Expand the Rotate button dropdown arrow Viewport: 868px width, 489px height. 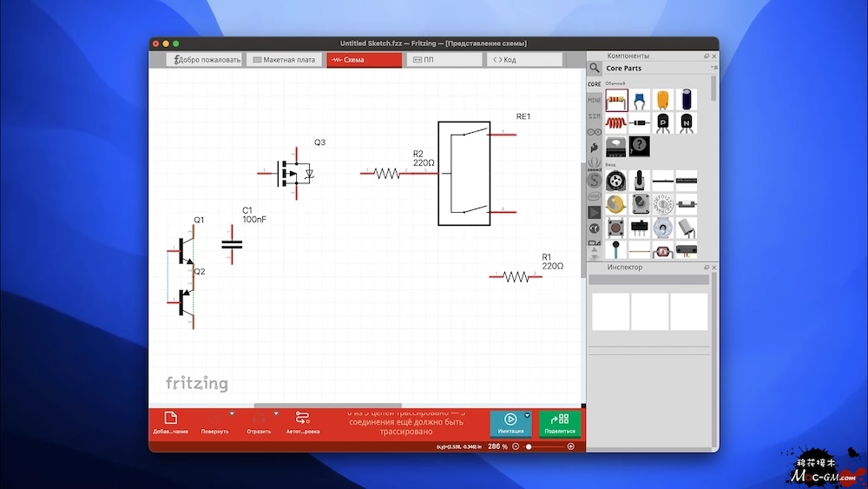[x=233, y=413]
